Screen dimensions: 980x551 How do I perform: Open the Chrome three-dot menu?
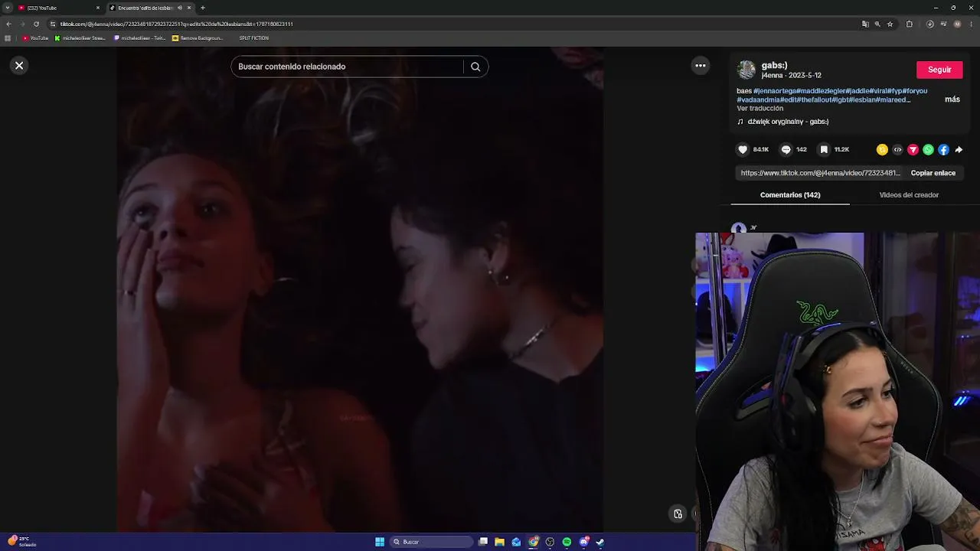pos(972,24)
